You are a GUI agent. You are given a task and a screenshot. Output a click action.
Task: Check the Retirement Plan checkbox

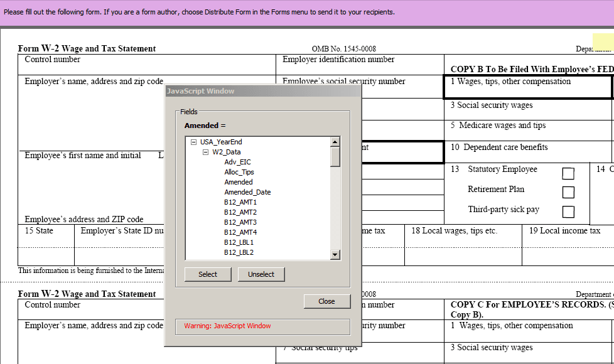pos(568,192)
